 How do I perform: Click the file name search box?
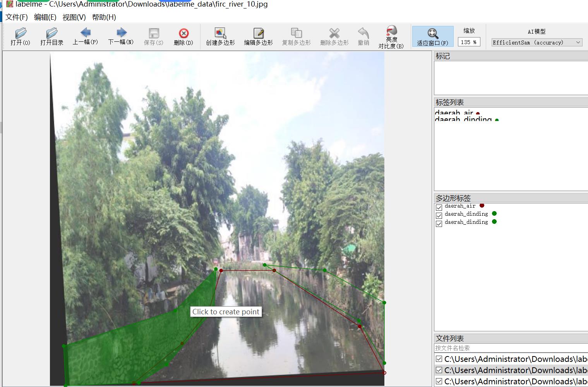[x=511, y=348]
